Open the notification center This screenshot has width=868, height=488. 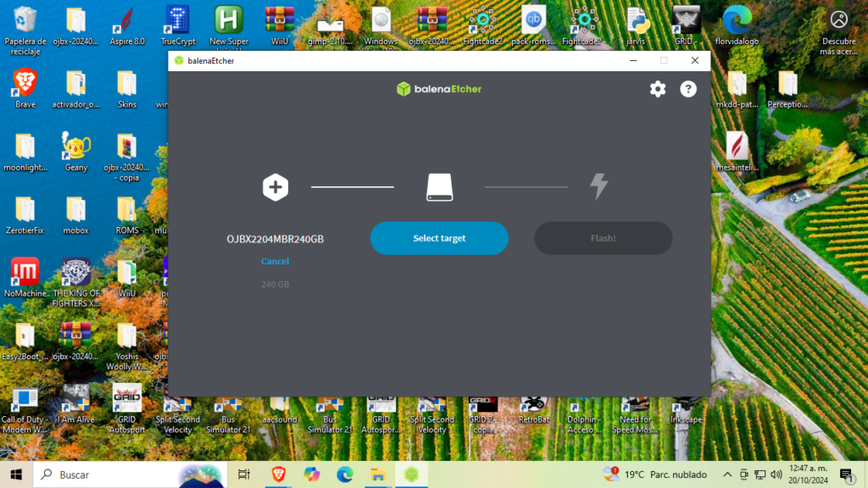[x=847, y=474]
